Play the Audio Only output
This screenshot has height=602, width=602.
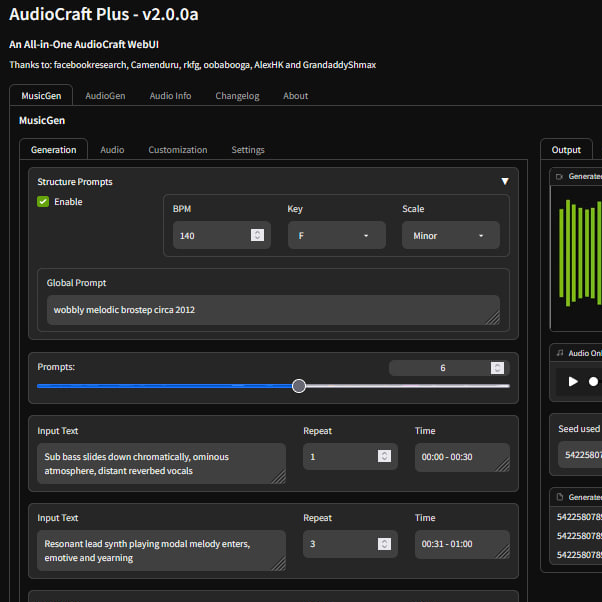[573, 381]
